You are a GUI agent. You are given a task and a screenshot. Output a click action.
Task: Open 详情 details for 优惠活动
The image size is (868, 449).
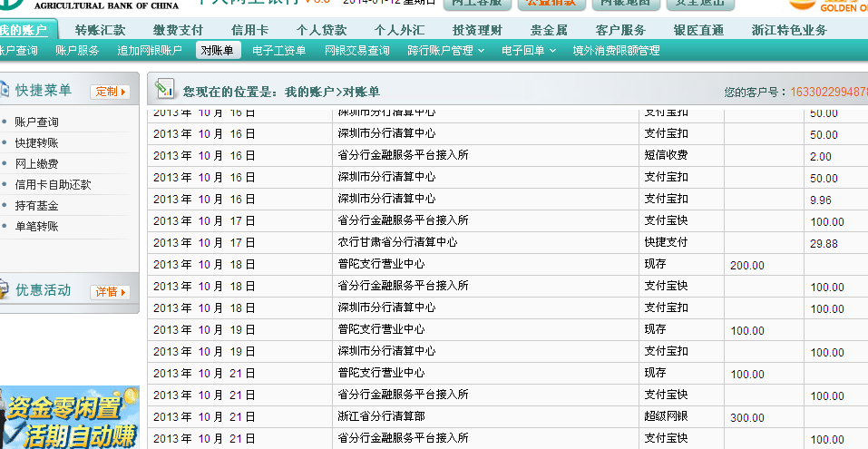click(x=110, y=291)
